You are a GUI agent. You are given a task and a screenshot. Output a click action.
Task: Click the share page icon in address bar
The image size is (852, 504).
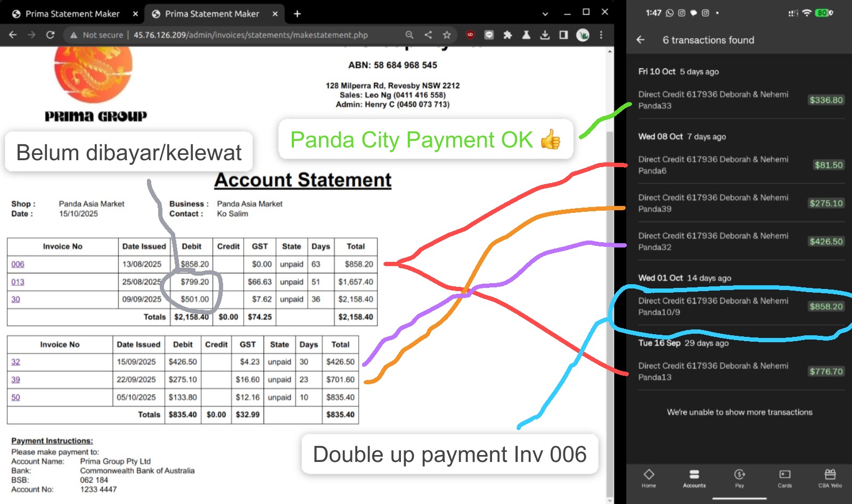(428, 35)
